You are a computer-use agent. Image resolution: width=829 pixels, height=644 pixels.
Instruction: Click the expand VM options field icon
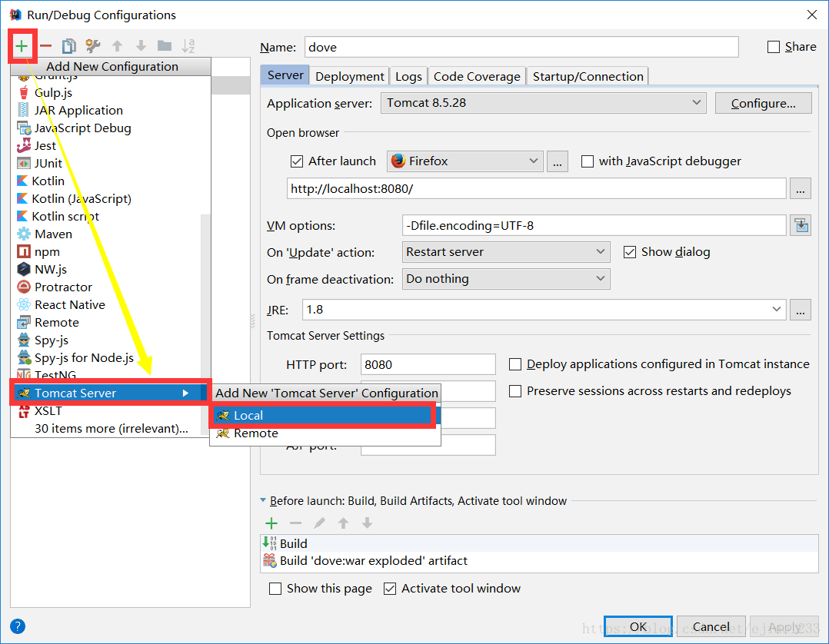click(801, 226)
